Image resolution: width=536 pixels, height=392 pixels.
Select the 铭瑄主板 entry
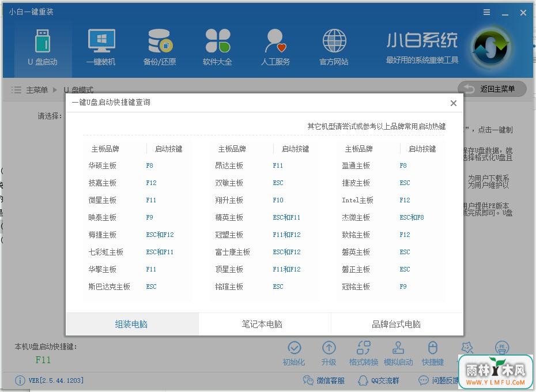229,287
